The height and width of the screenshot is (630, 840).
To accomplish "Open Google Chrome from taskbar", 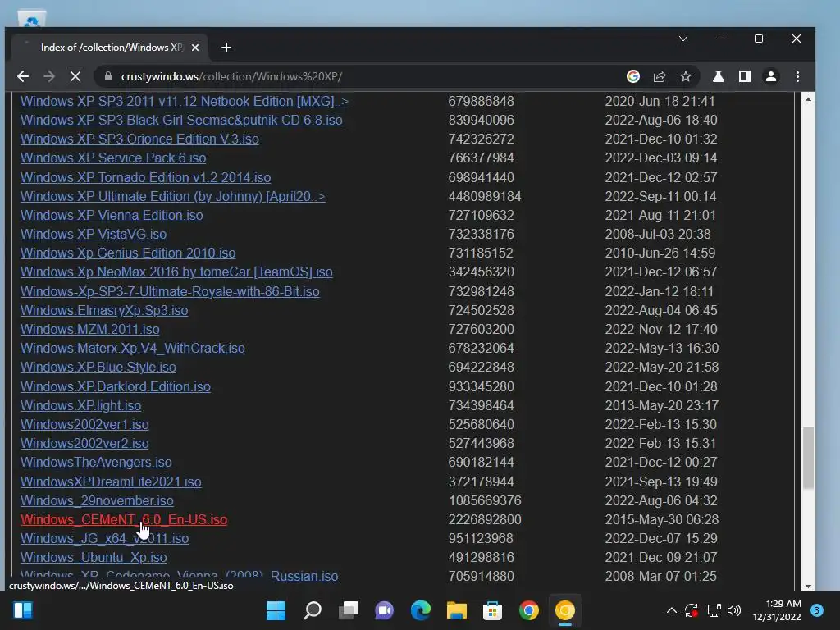I will click(x=529, y=610).
